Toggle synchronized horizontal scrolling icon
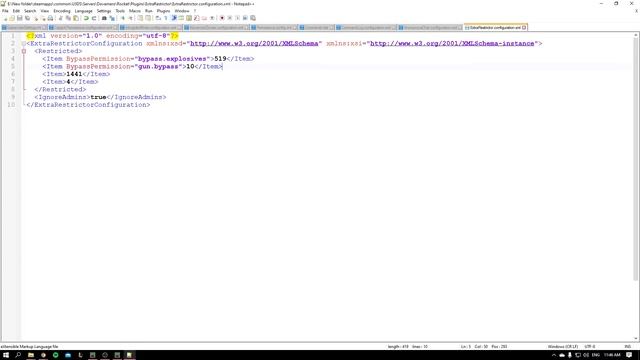This screenshot has height=360, width=640. (x=148, y=18)
